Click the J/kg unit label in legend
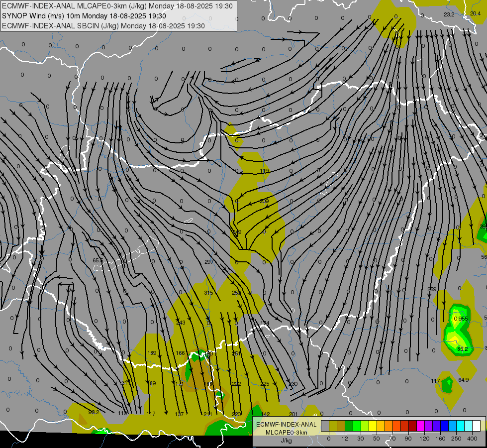 [286, 441]
